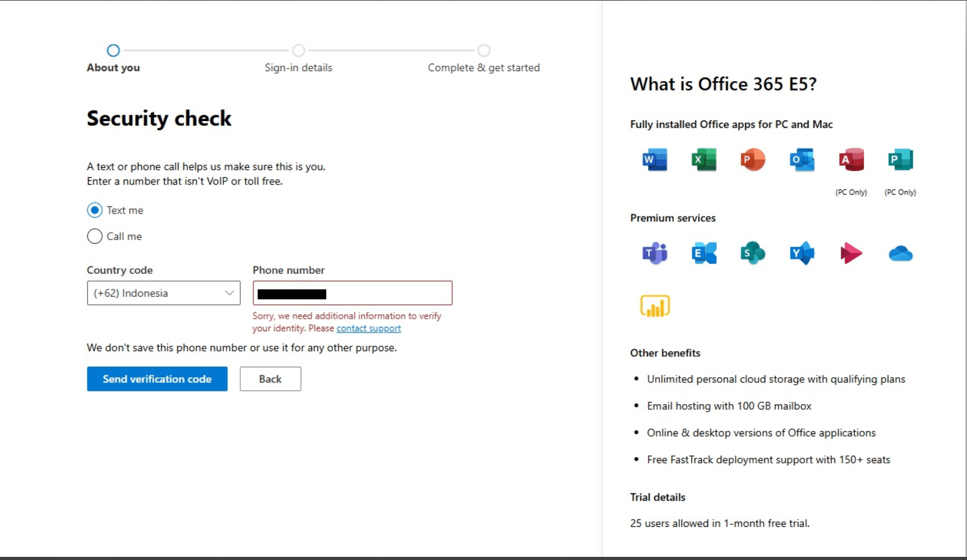Click '(PC Only)' under Publisher icon
Image resolution: width=967 pixels, height=560 pixels.
pos(900,192)
